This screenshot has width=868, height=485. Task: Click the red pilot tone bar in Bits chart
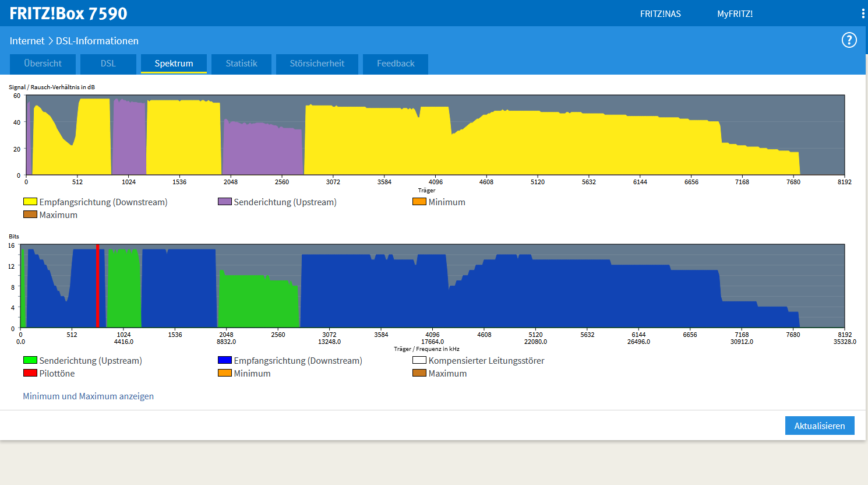(97, 286)
